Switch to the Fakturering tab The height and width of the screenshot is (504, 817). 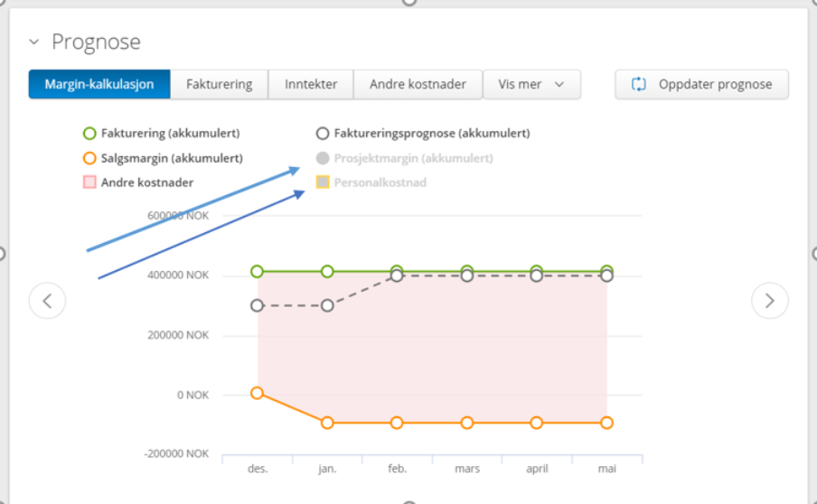click(220, 84)
